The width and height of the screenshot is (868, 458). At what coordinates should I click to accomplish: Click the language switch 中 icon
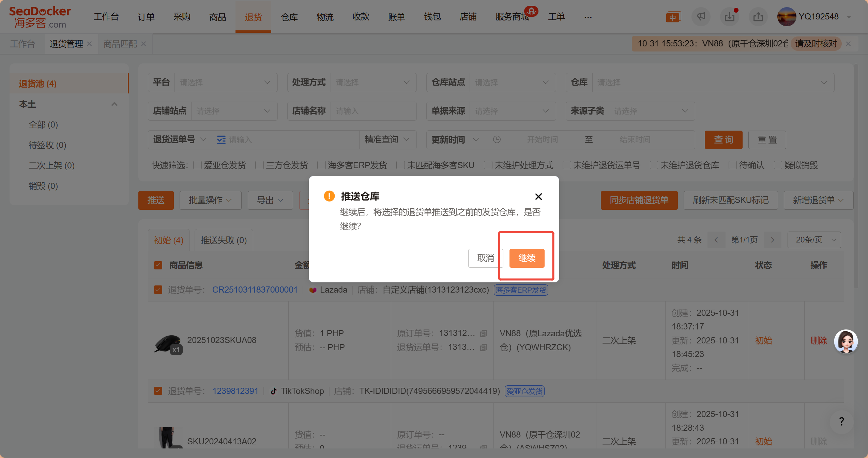673,17
